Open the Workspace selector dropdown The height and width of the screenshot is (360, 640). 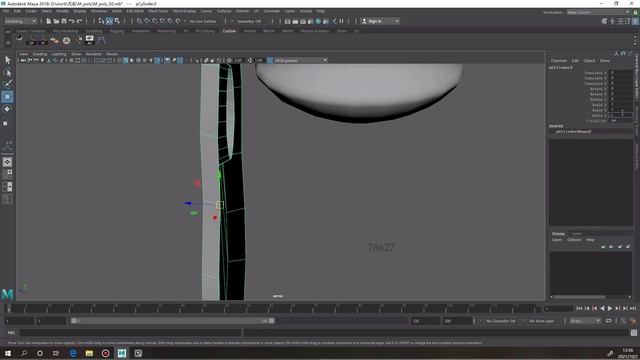[x=598, y=12]
